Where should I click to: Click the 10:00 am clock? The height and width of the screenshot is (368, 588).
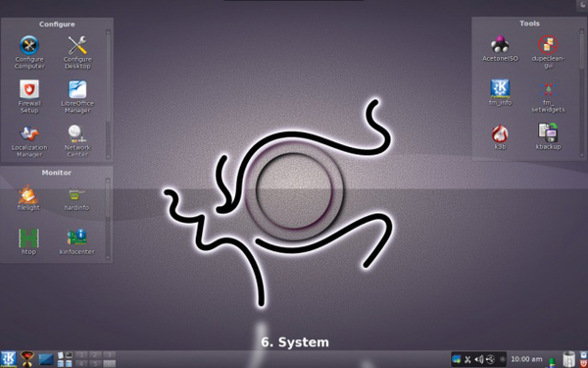click(x=526, y=359)
